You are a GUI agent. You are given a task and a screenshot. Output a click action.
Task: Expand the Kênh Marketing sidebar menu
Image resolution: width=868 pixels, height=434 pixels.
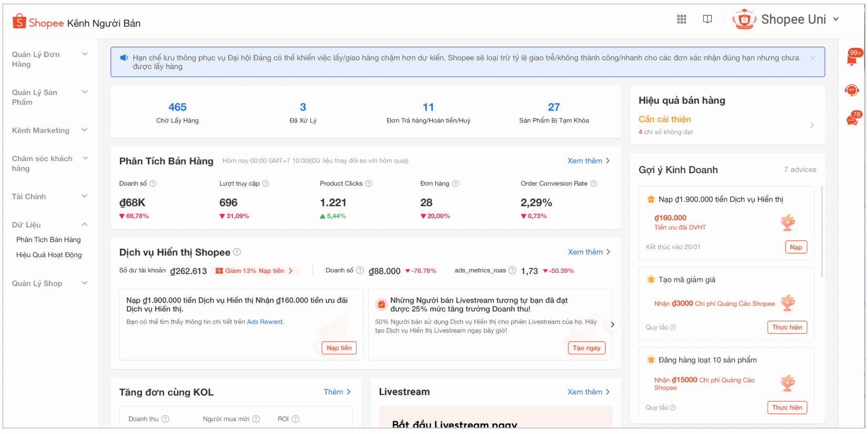(84, 130)
